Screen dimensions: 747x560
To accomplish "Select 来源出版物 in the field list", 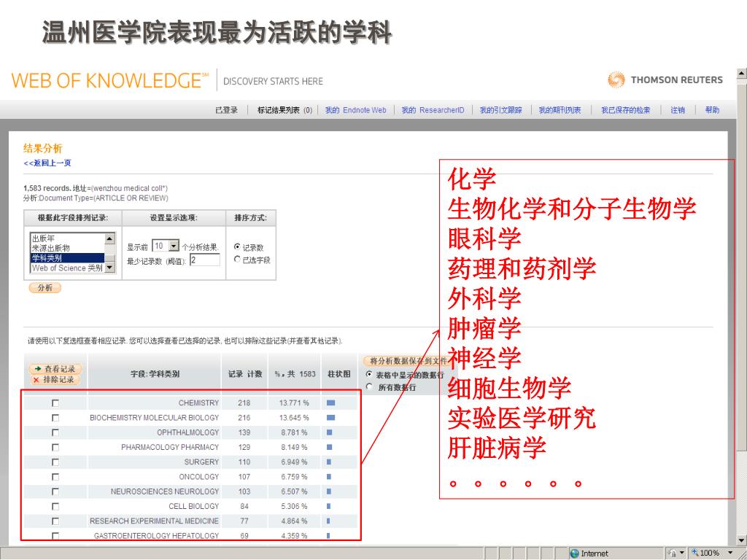I will click(x=67, y=248).
